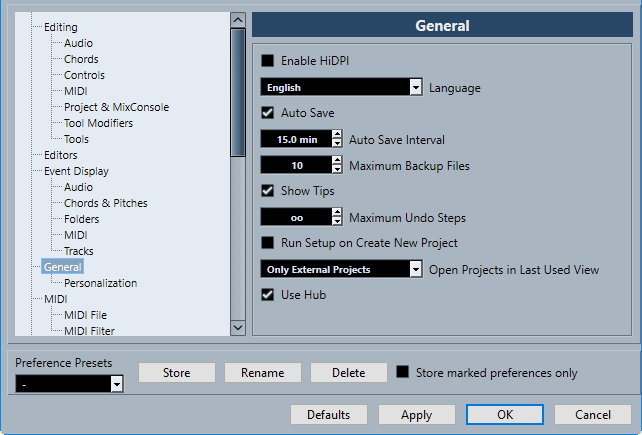The width and height of the screenshot is (642, 435).
Task: Uncheck the Auto Save option
Action: tap(267, 113)
